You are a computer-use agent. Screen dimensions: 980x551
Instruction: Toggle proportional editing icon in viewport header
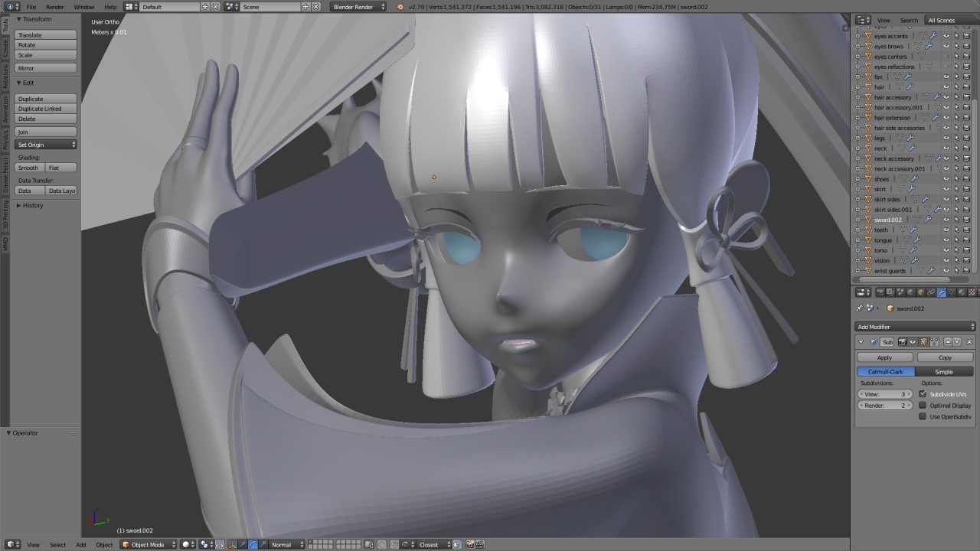click(381, 545)
